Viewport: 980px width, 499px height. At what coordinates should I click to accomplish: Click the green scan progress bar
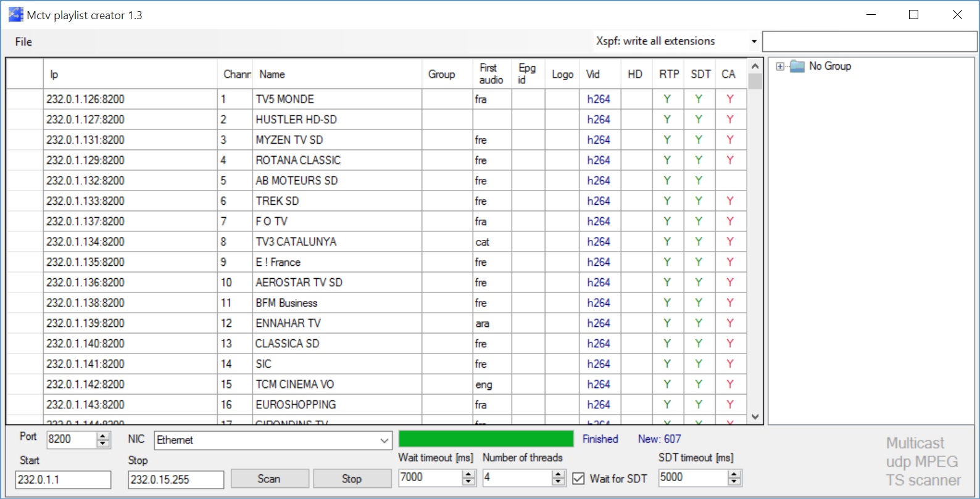(x=486, y=439)
